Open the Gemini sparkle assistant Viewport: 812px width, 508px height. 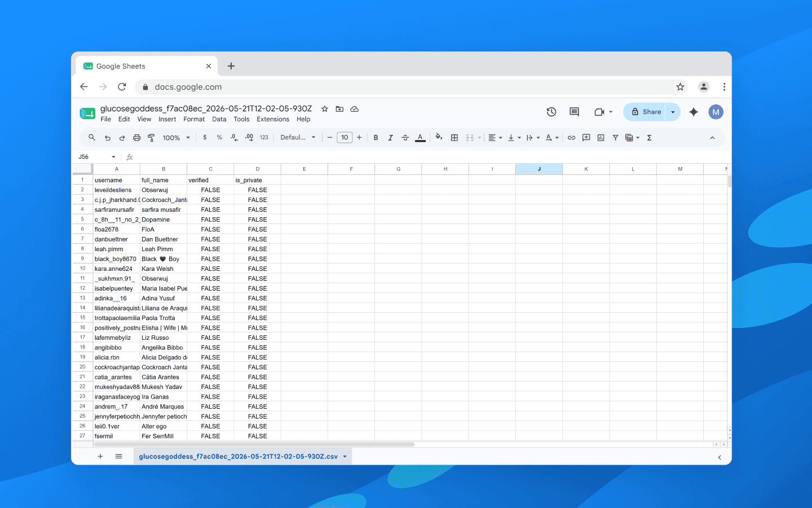pos(694,112)
